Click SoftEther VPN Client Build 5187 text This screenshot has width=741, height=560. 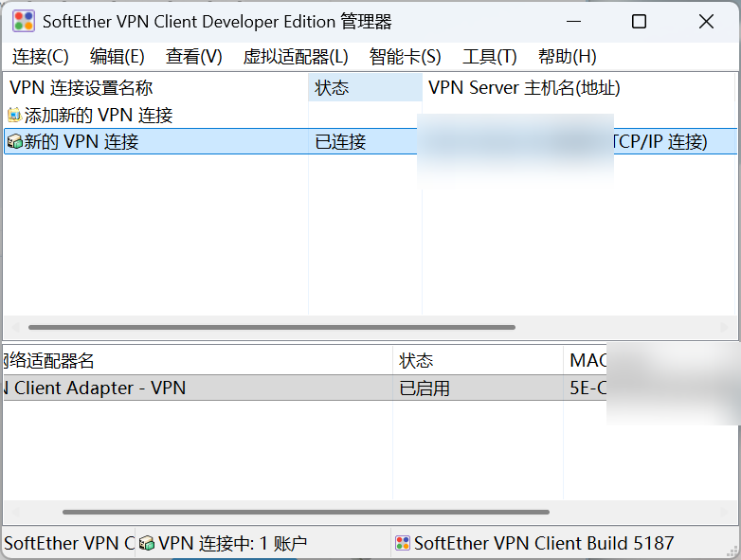coord(544,544)
